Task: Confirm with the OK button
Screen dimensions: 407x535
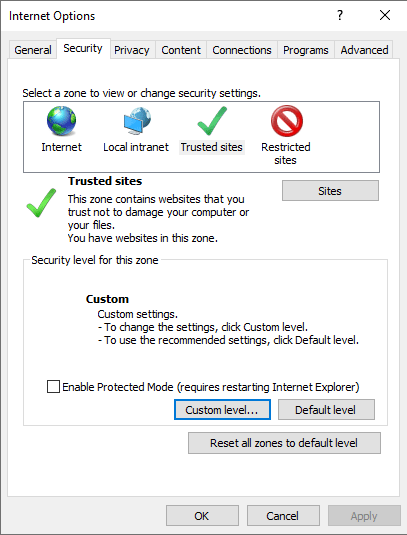Action: coord(202,516)
